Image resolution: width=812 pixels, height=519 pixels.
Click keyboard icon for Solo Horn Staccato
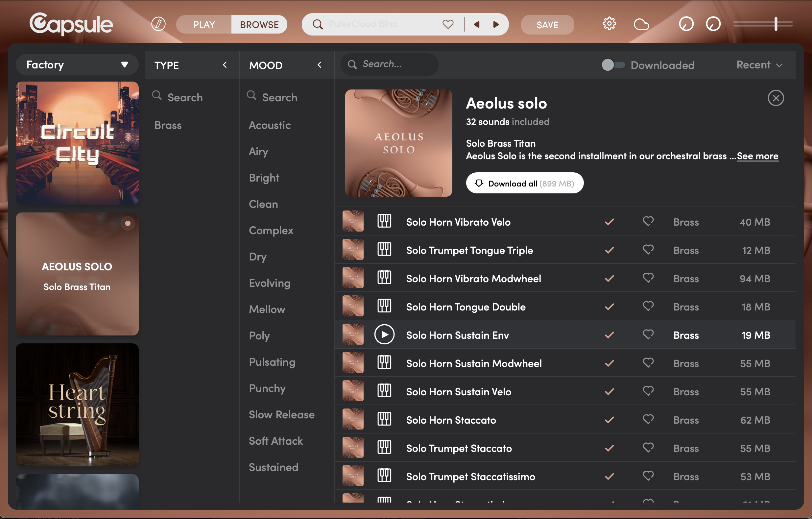point(384,419)
